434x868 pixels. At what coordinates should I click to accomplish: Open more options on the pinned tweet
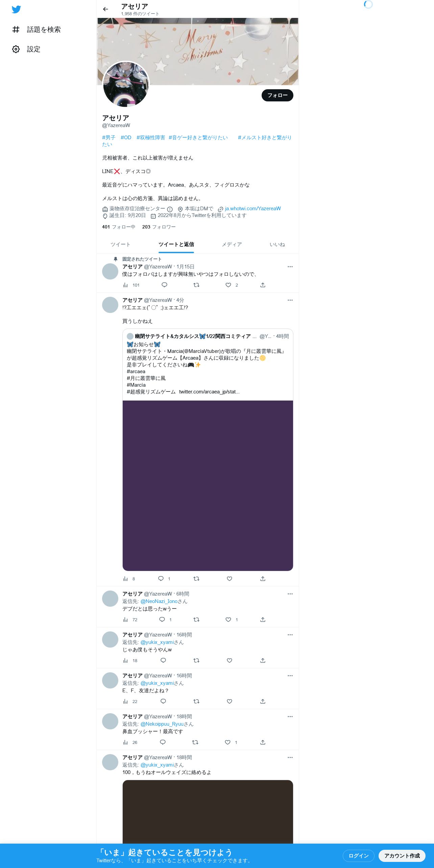[290, 267]
